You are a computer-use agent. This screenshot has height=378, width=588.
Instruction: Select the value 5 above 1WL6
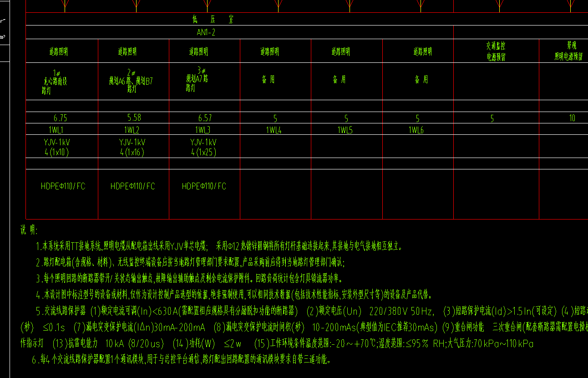pos(417,118)
